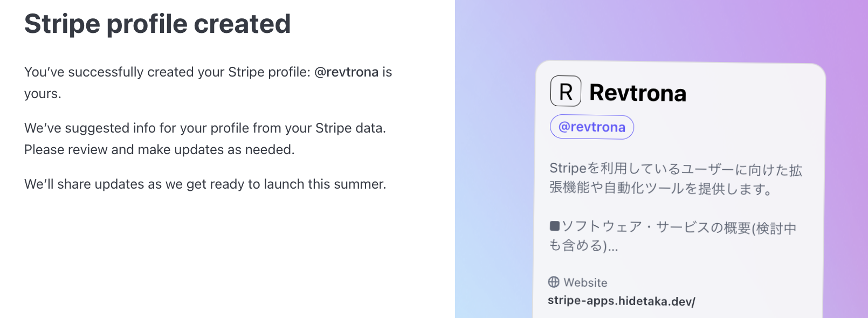Click the 'Please review and make updates' line

[x=160, y=150]
